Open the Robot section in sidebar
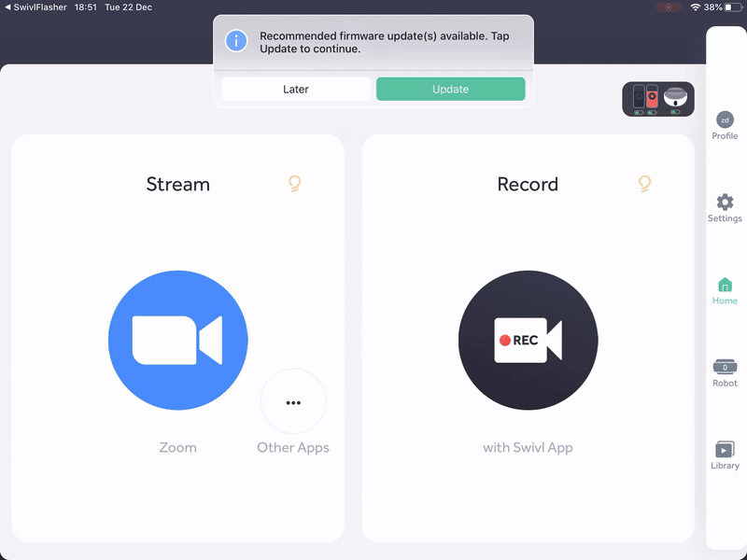 (725, 372)
